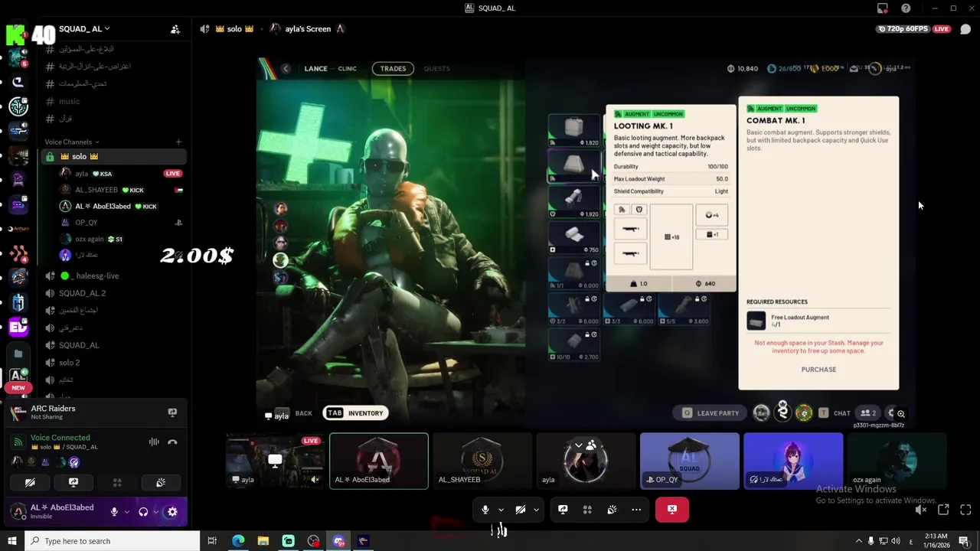Click the red stop-watching stream button
Viewport: 980px width, 551px height.
pyautogui.click(x=671, y=510)
